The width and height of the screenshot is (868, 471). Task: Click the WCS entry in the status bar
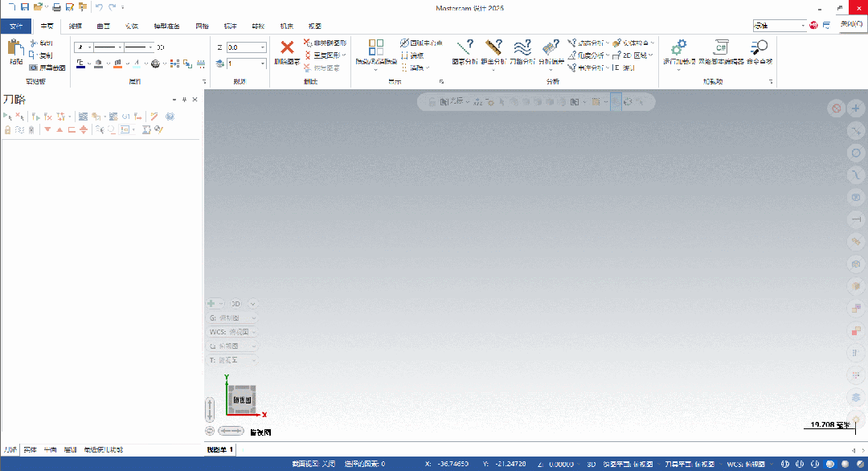tap(746, 464)
